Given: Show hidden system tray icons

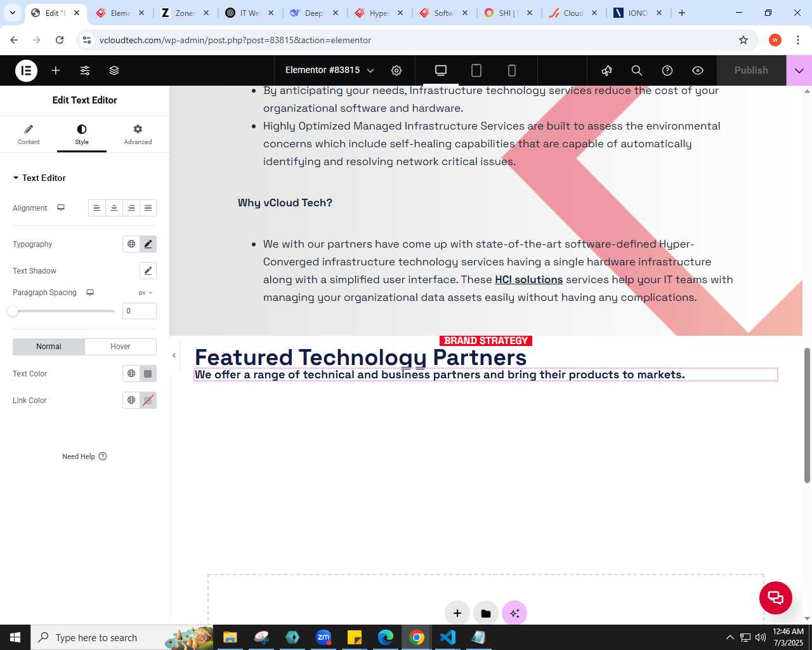Looking at the screenshot, I should click(730, 637).
